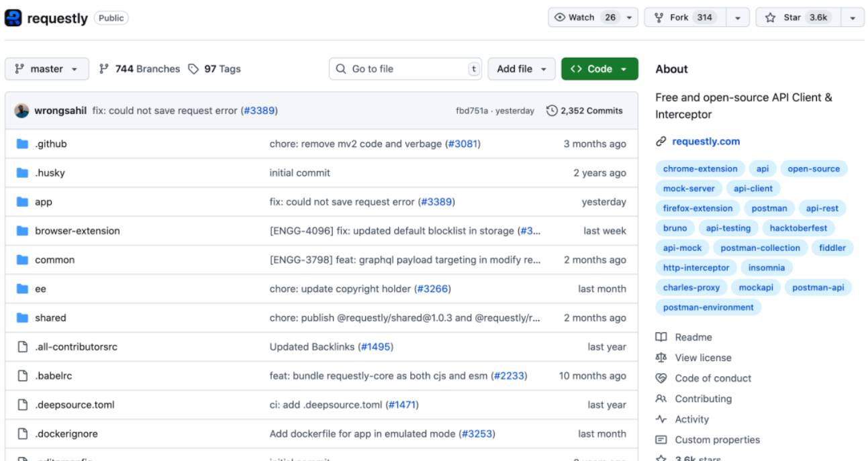Open the wrongsahil author link

[x=60, y=111]
